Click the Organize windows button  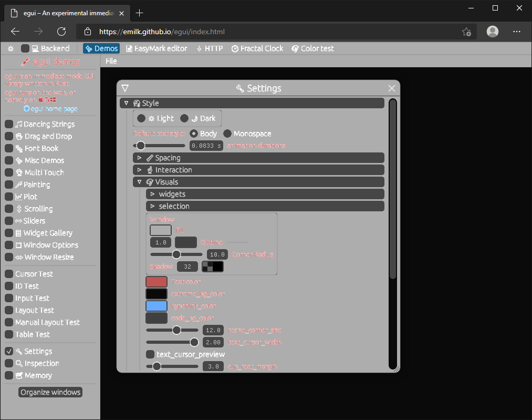click(x=50, y=392)
